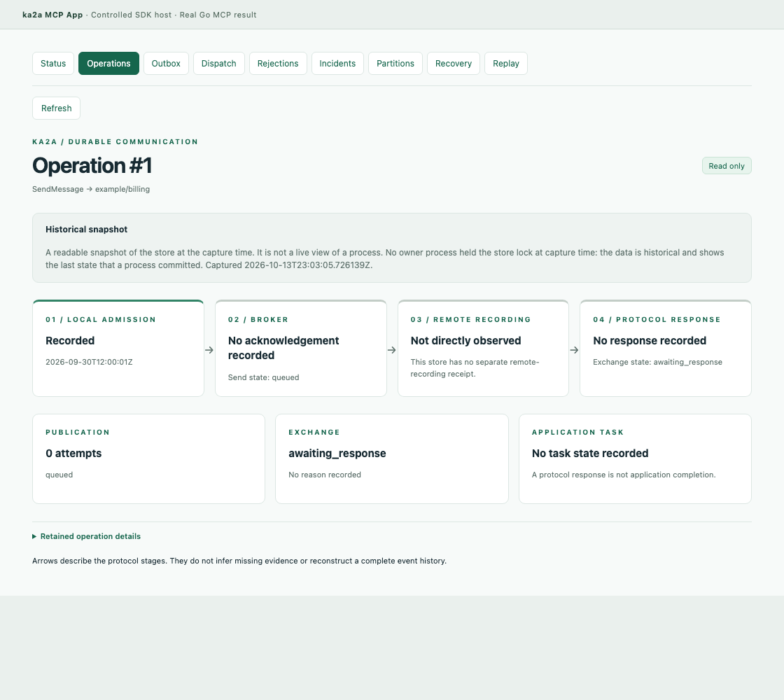This screenshot has height=700, width=784.
Task: Click the Application Task label
Action: tap(577, 432)
